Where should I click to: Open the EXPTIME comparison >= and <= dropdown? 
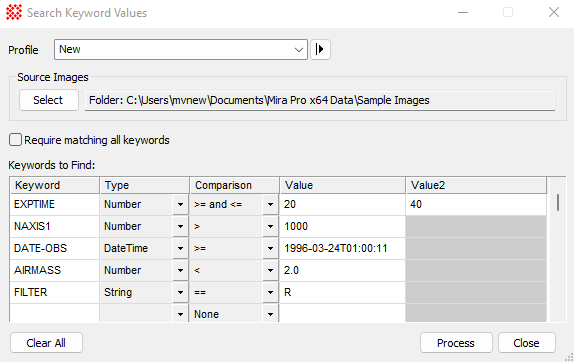pos(234,205)
